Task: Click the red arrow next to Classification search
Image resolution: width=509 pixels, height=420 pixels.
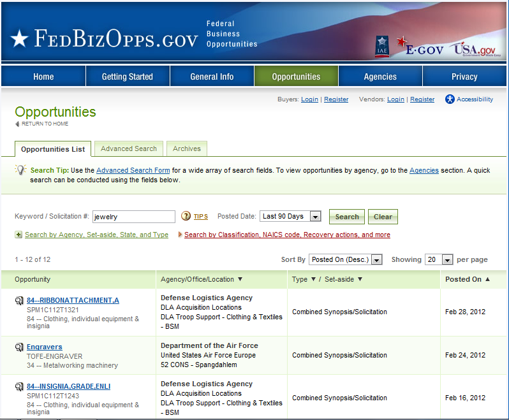Action: click(180, 234)
